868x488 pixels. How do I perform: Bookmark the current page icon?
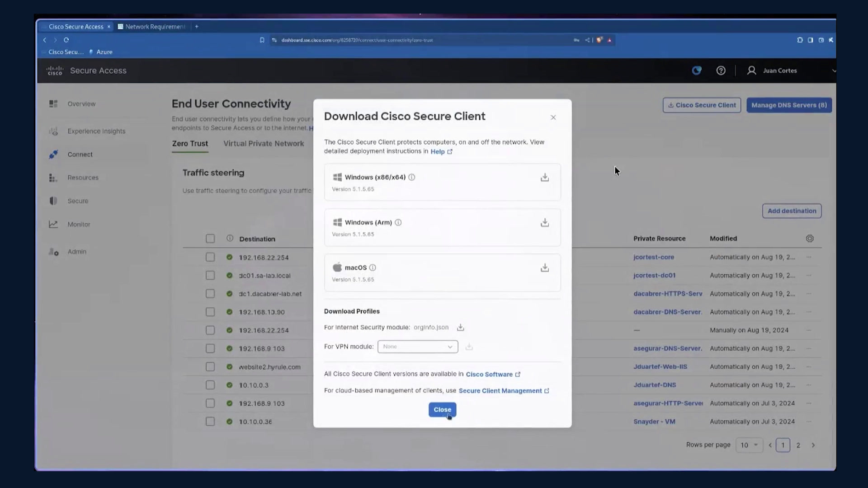tap(262, 40)
